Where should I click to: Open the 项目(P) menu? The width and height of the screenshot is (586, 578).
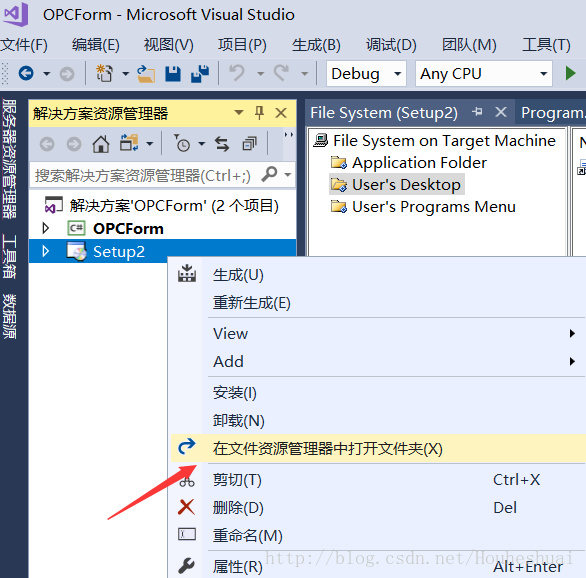pyautogui.click(x=242, y=45)
